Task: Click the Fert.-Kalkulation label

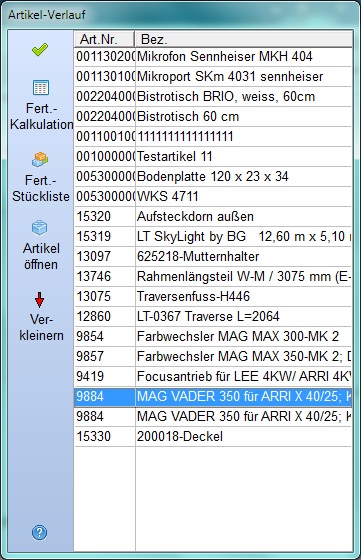Action: (x=41, y=116)
